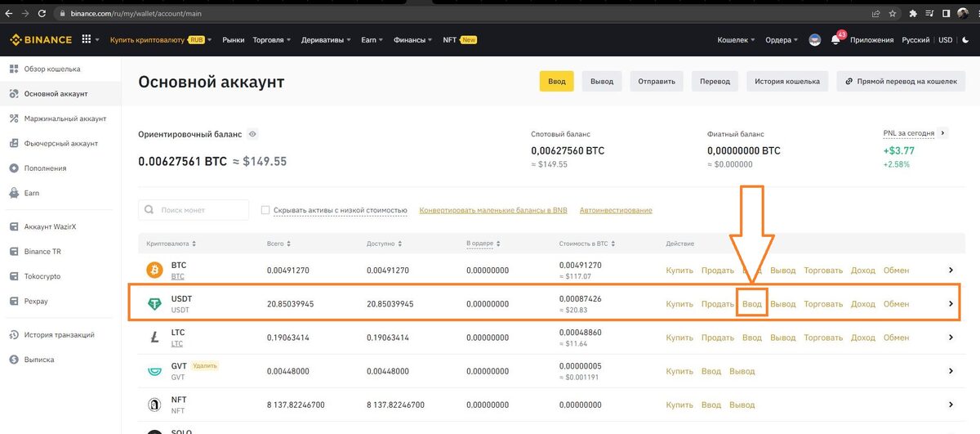The image size is (980, 434).
Task: Open the notifications bell icon
Action: click(x=835, y=39)
